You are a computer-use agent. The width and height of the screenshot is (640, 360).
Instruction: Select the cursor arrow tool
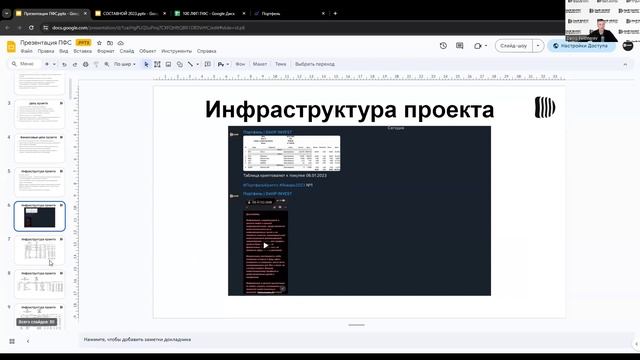point(146,64)
